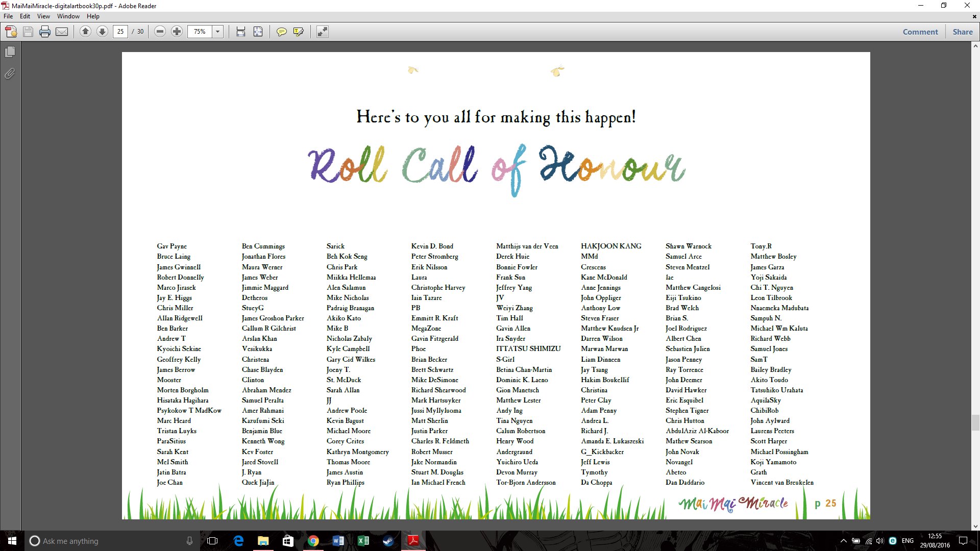This screenshot has width=980, height=551.
Task: Click the page number input field
Action: 120,32
